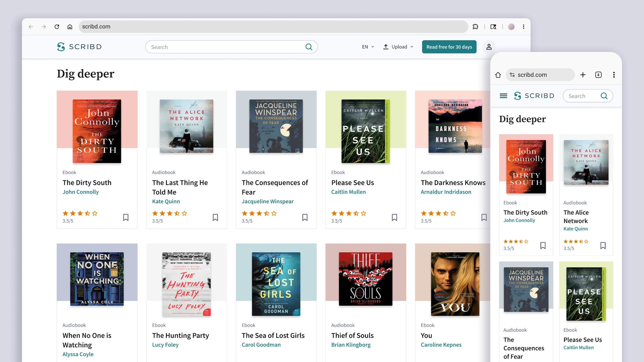Open author Kate Quinn in desktop window
The height and width of the screenshot is (362, 644).
click(166, 201)
